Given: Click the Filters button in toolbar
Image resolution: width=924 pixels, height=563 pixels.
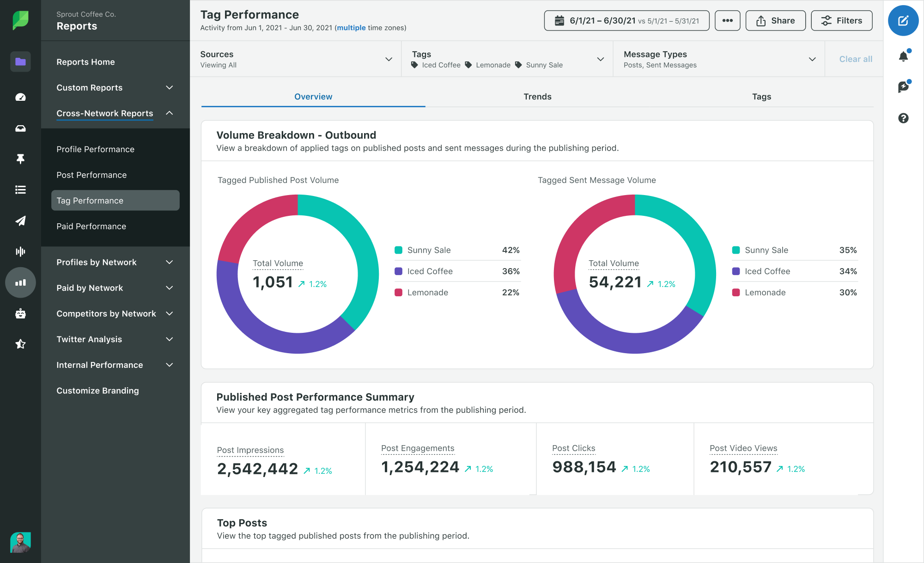Looking at the screenshot, I should (x=841, y=20).
